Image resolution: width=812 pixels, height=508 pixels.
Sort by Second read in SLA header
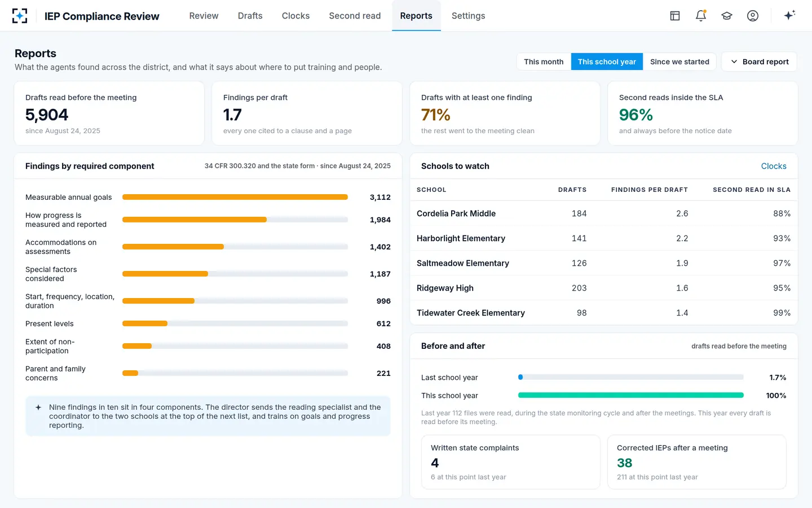pyautogui.click(x=751, y=190)
